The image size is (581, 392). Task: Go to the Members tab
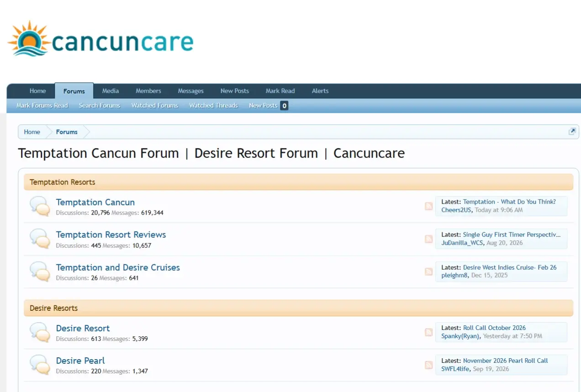click(148, 91)
